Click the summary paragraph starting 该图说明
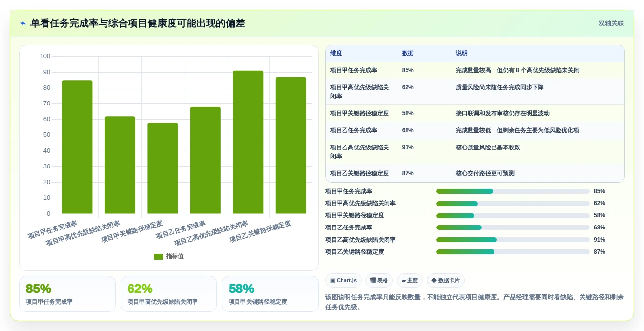 pyautogui.click(x=474, y=302)
